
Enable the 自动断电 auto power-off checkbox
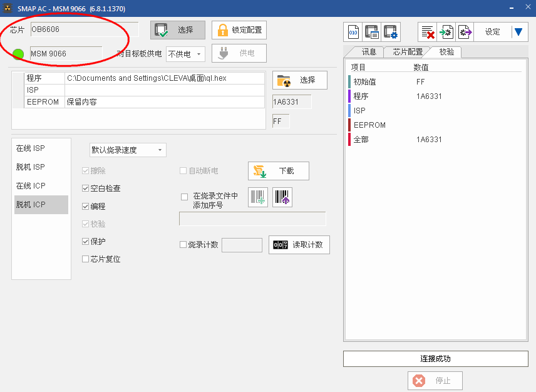click(183, 170)
